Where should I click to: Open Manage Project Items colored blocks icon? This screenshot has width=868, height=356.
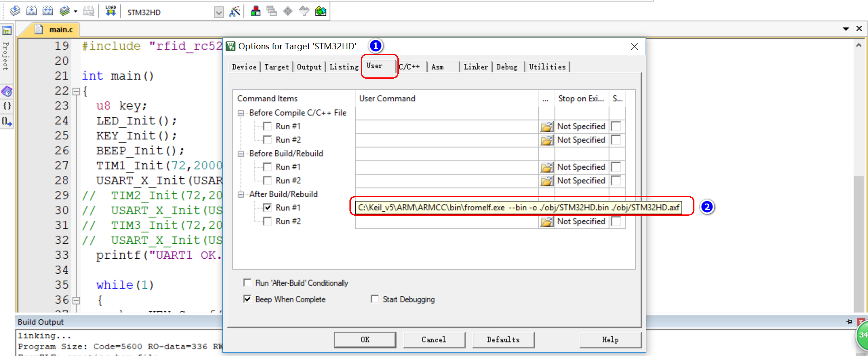[x=255, y=11]
